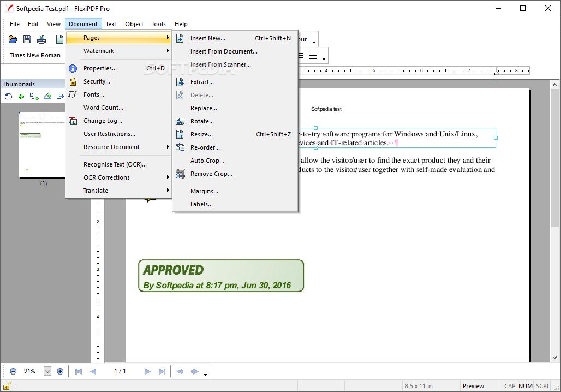The height and width of the screenshot is (392, 561).
Task: Click the vertical scrollbar down arrow
Action: pyautogui.click(x=554, y=357)
